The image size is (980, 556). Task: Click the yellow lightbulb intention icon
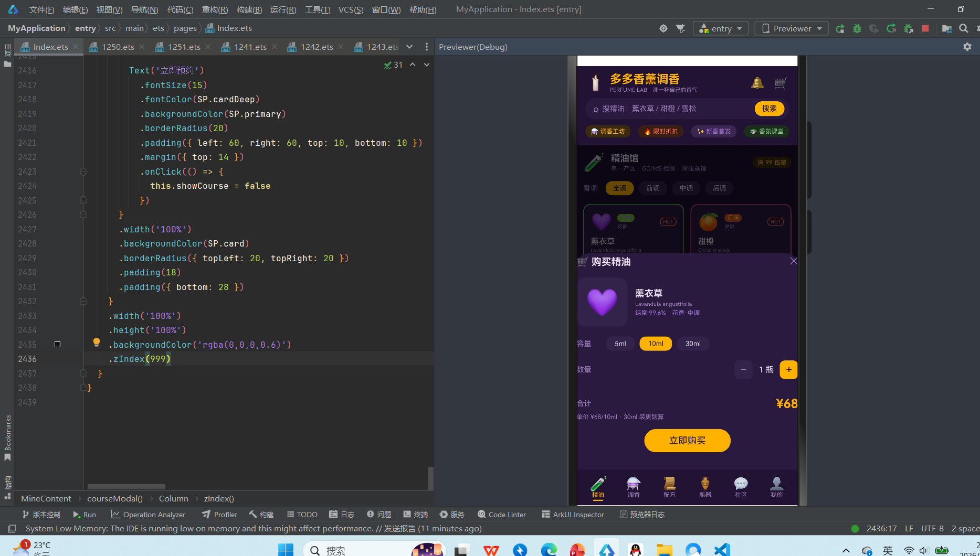97,343
